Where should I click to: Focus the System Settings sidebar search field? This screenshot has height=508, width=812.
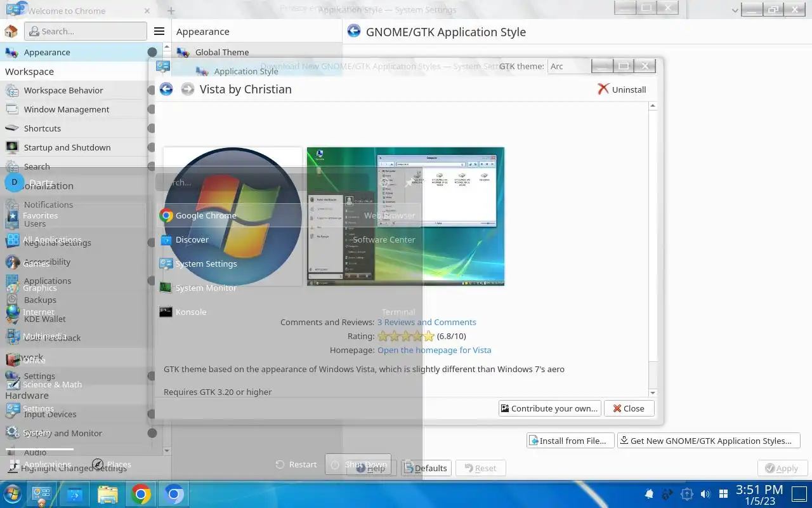point(86,31)
